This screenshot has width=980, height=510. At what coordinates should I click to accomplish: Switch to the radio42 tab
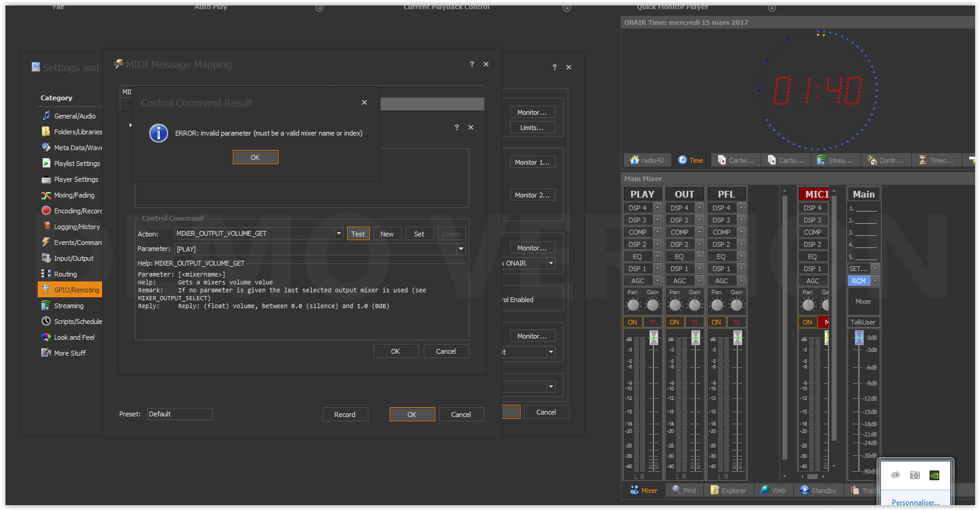tap(647, 160)
